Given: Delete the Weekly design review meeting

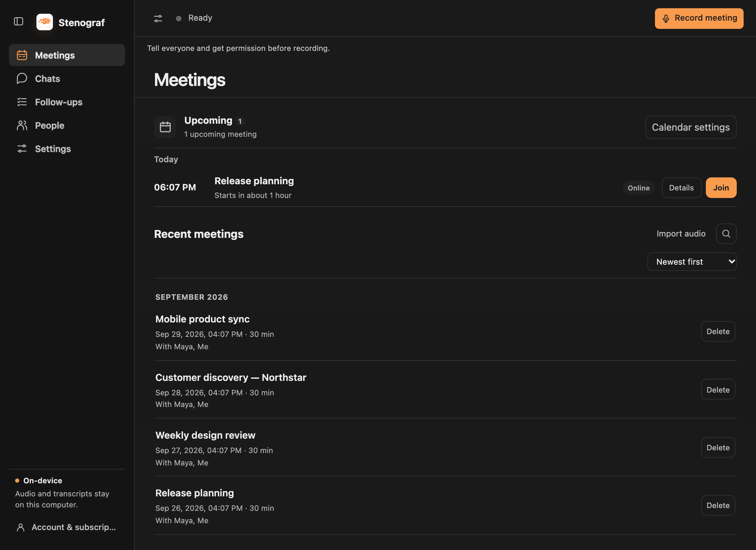Looking at the screenshot, I should (x=718, y=448).
